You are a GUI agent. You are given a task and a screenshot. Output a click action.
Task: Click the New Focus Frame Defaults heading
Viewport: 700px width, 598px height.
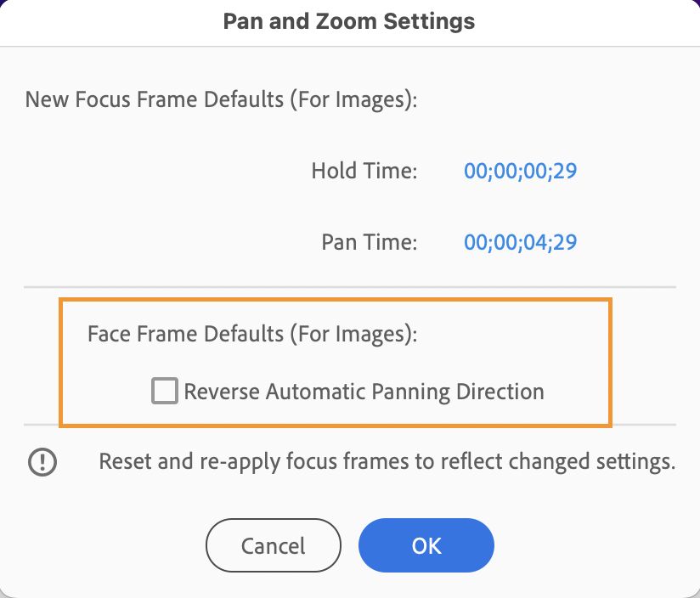[221, 99]
